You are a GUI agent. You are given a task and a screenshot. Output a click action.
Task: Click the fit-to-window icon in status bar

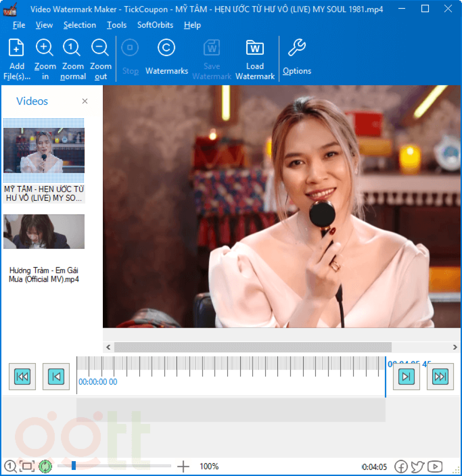(27, 466)
